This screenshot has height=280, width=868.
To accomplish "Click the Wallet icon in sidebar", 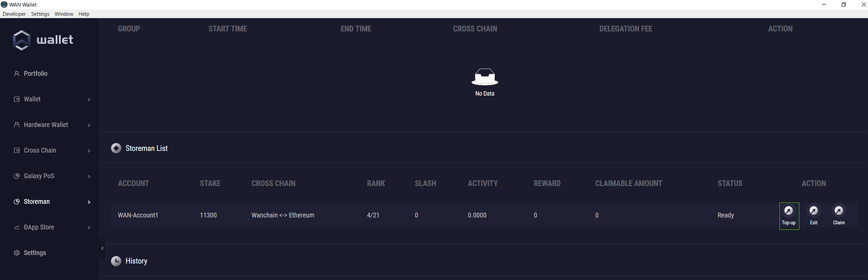I will coord(16,99).
